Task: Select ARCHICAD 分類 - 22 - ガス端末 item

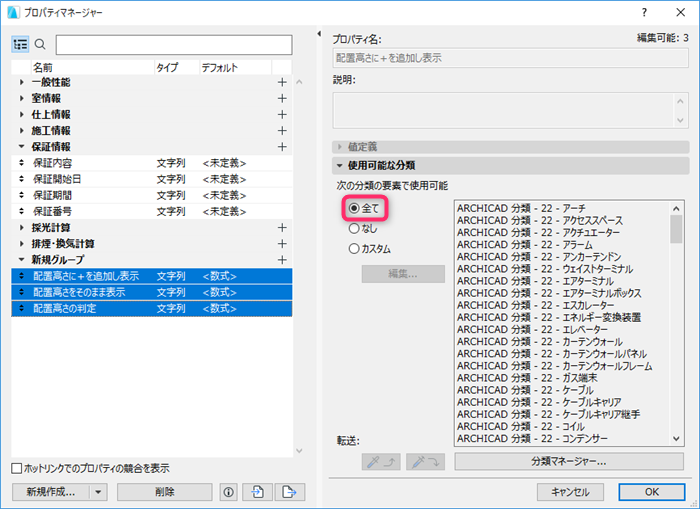Action: [x=527, y=378]
